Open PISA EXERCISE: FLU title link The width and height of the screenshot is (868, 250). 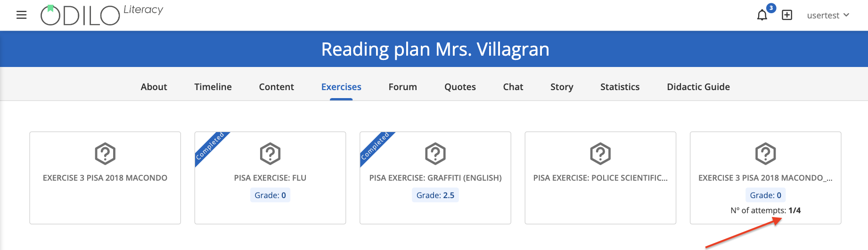point(270,178)
